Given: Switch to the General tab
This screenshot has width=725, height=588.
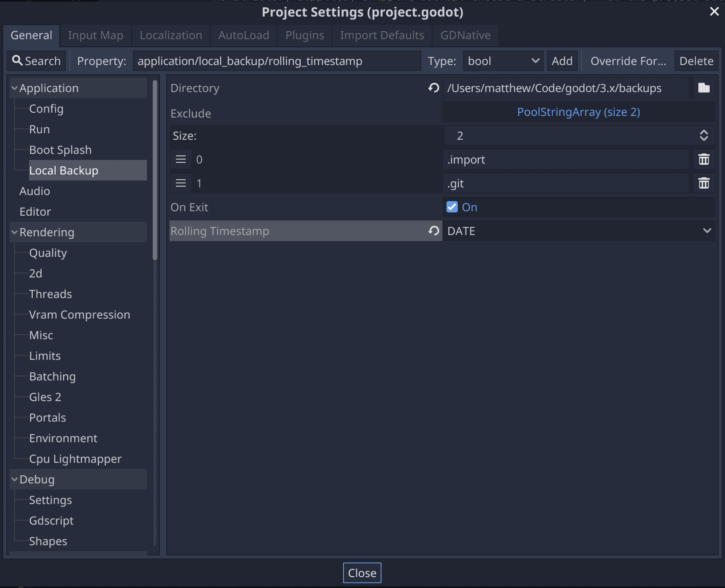Looking at the screenshot, I should click(x=31, y=36).
